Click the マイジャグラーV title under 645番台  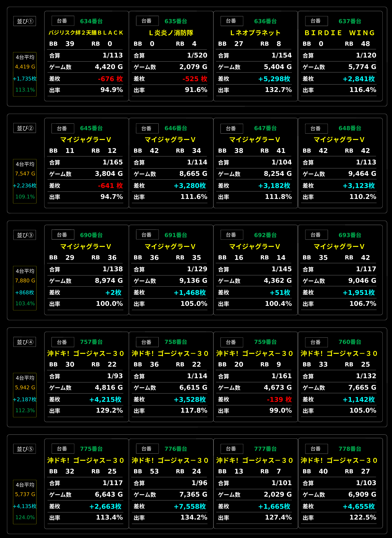86,140
